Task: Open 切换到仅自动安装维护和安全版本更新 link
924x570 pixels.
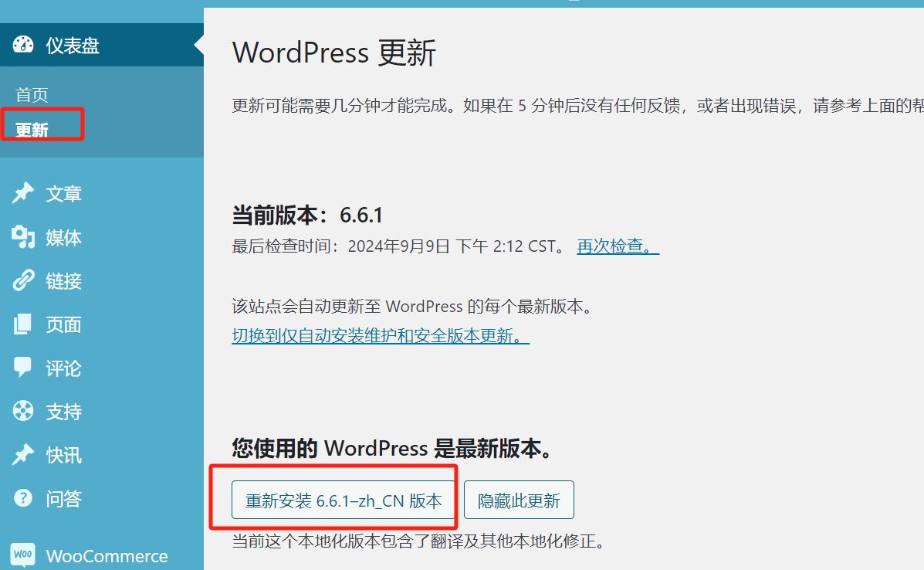Action: pyautogui.click(x=378, y=338)
